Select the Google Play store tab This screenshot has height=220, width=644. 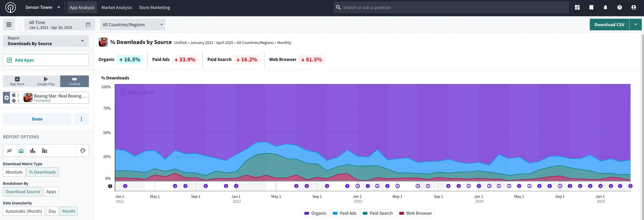[46, 81]
